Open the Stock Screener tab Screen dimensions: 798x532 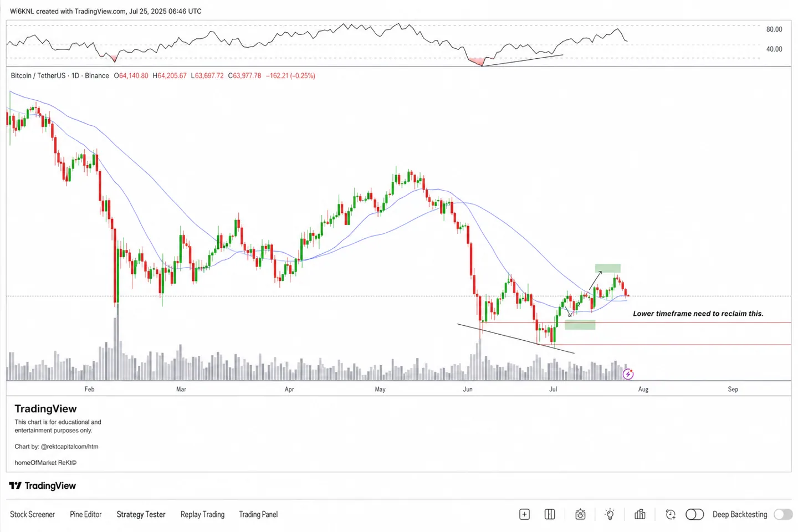pos(32,514)
